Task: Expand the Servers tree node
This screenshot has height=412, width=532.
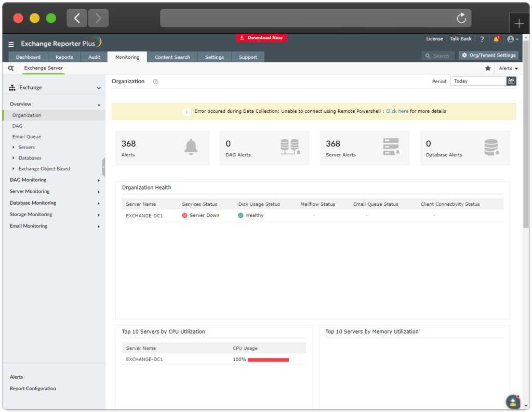Action: tap(14, 147)
